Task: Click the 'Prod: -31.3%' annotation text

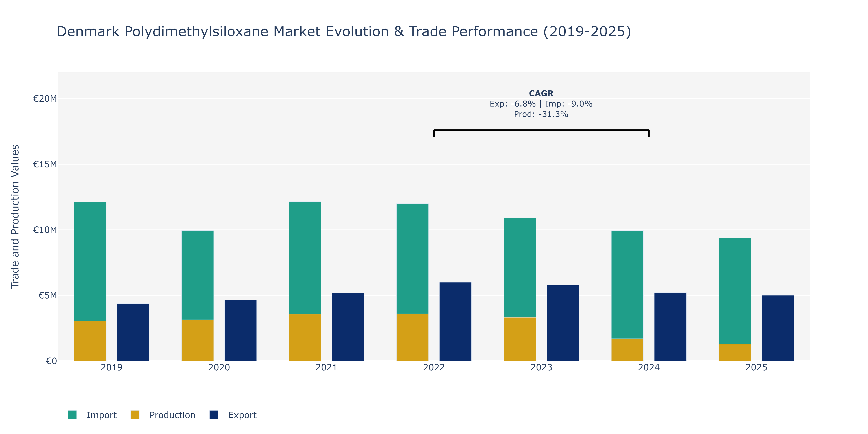Action: coord(541,114)
